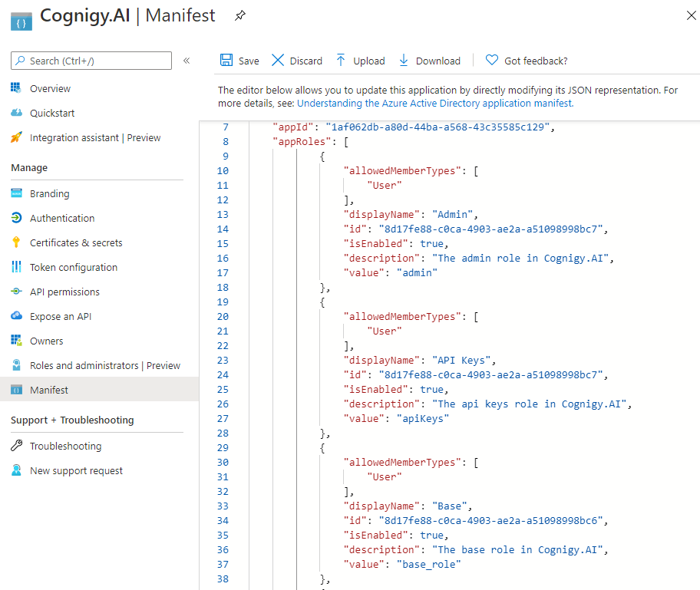Click the Save button label
Screen dimensions: 700x590
coord(249,61)
